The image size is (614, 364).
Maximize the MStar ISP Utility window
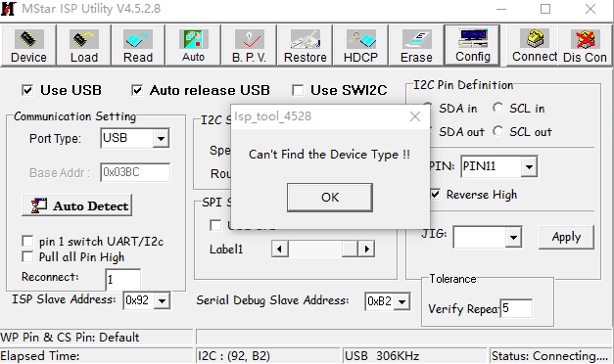545,9
